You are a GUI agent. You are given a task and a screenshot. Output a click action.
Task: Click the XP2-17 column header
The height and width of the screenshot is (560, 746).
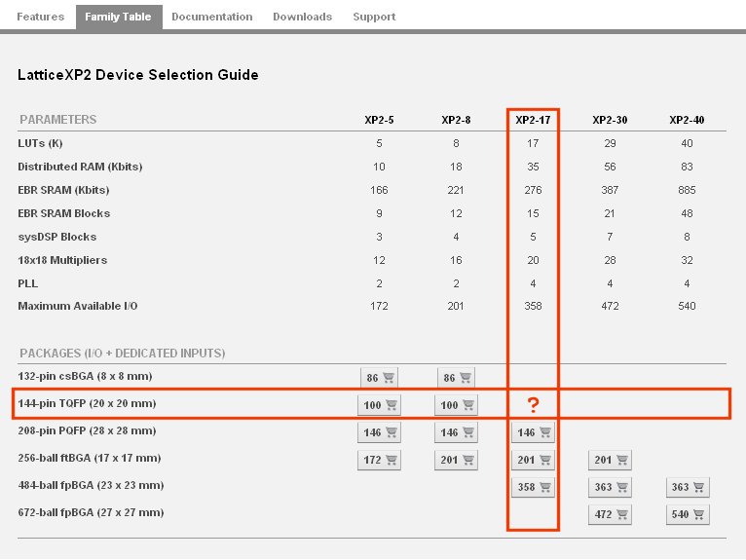[533, 120]
